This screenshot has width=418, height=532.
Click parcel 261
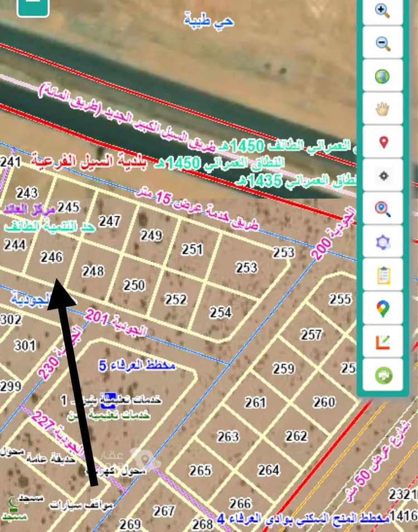pyautogui.click(x=256, y=403)
